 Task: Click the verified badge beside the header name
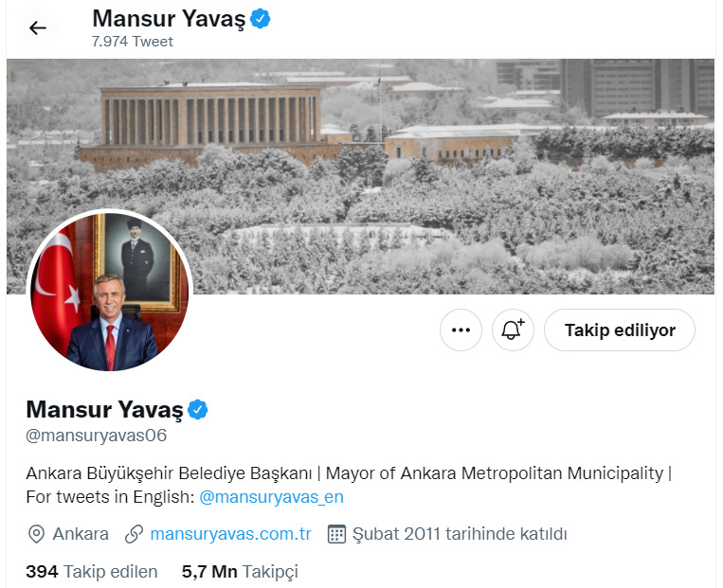click(x=260, y=19)
